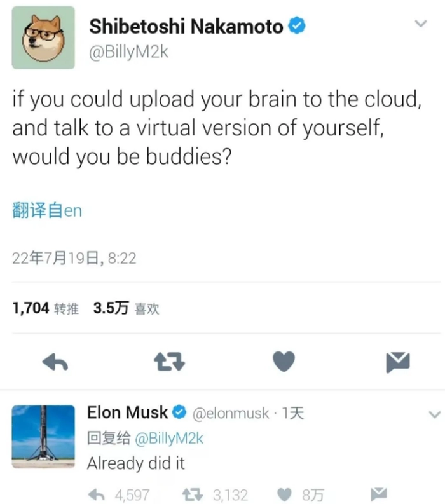Screen dimensions: 445x504
Task: Reply to Shibetoshi Nakamoto's tweet
Action: pos(55,362)
